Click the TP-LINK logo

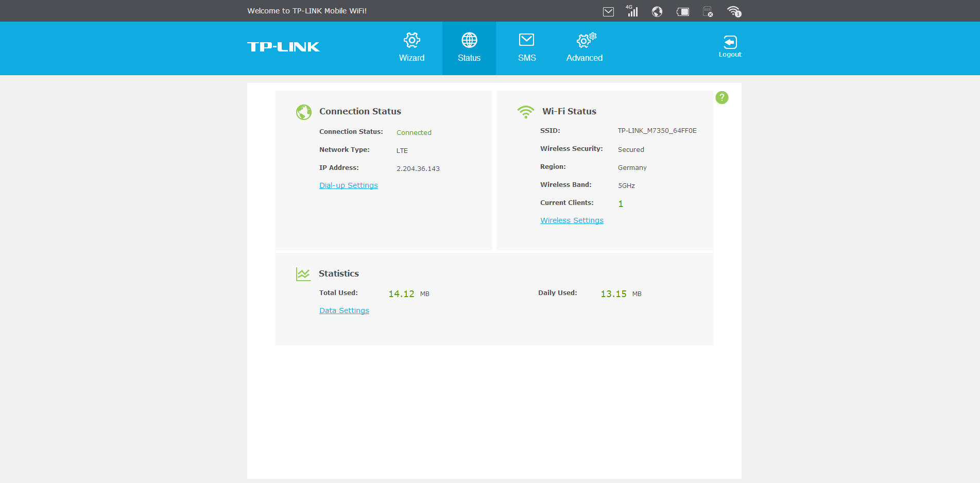coord(283,47)
